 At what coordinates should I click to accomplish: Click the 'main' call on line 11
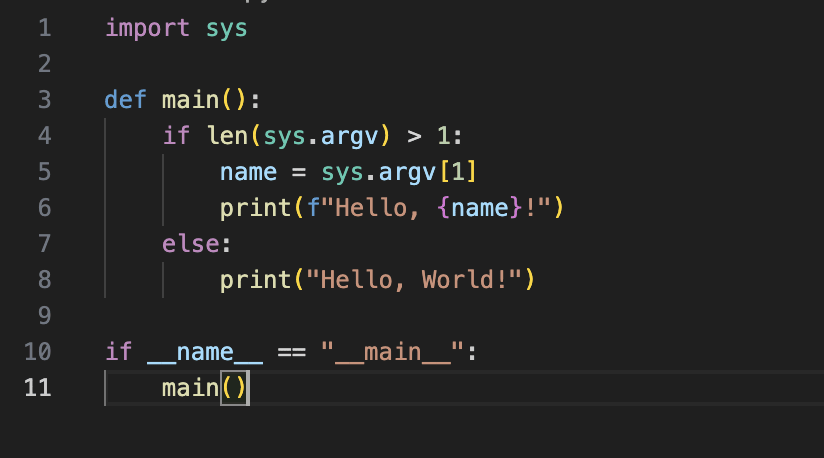[x=190, y=388]
